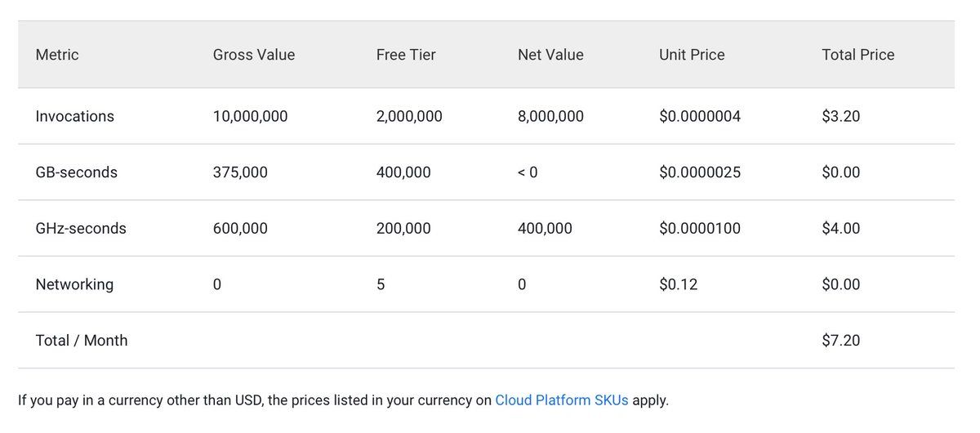980x433 pixels.
Task: Click the $0.0000004 unit price cell
Action: pyautogui.click(x=700, y=116)
